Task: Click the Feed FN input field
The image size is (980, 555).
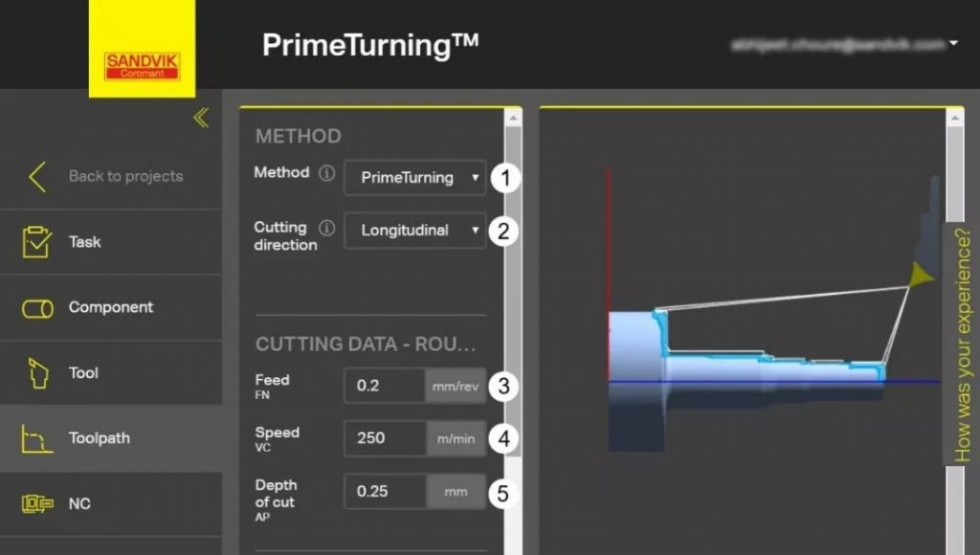Action: [385, 386]
